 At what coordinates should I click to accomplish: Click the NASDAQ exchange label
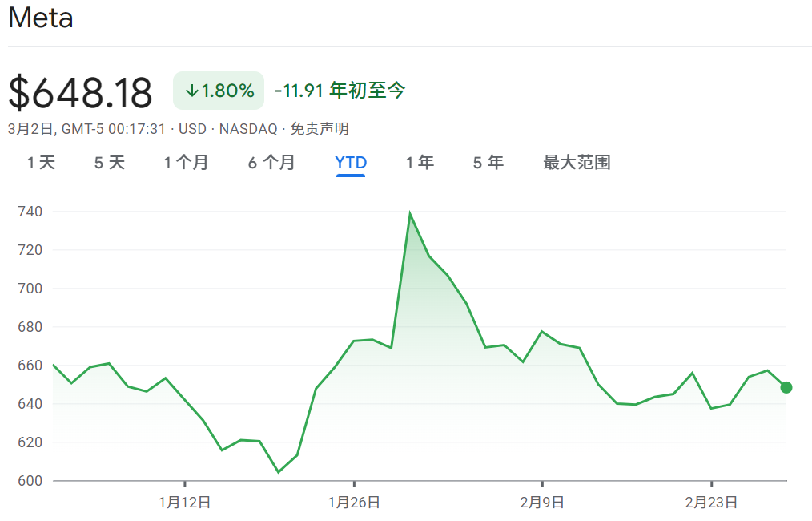tap(250, 127)
